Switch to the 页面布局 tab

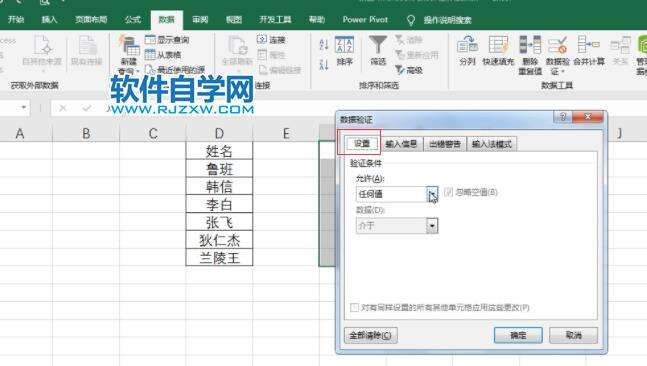click(91, 19)
